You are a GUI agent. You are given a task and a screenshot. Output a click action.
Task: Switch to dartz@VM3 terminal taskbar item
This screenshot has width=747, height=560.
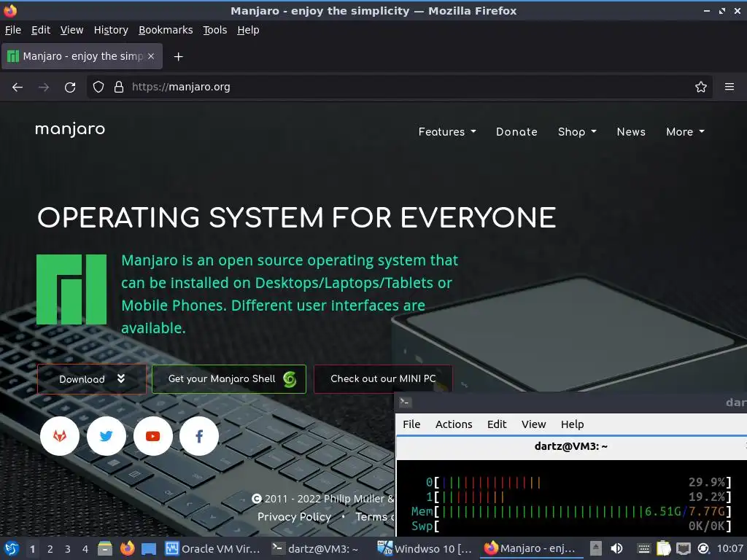[315, 548]
